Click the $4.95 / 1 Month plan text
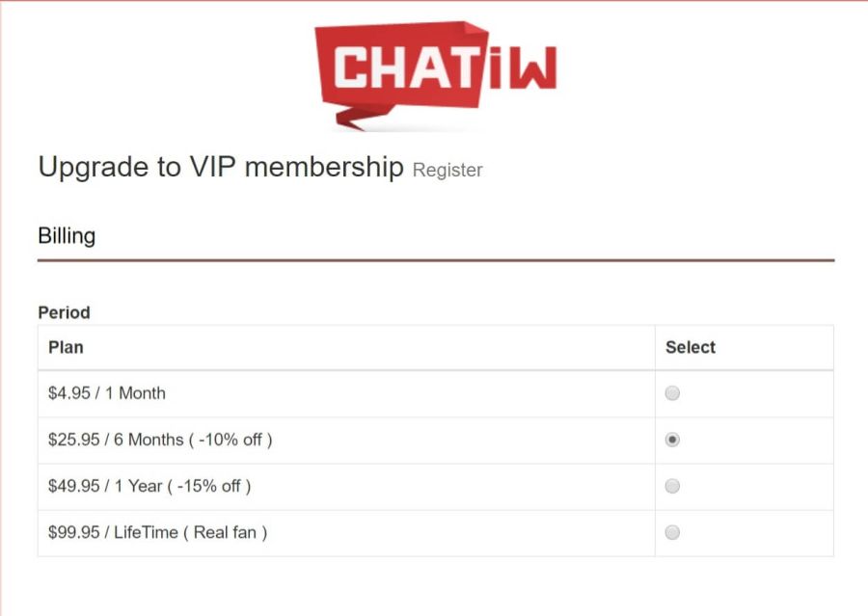The image size is (868, 616). pyautogui.click(x=107, y=392)
